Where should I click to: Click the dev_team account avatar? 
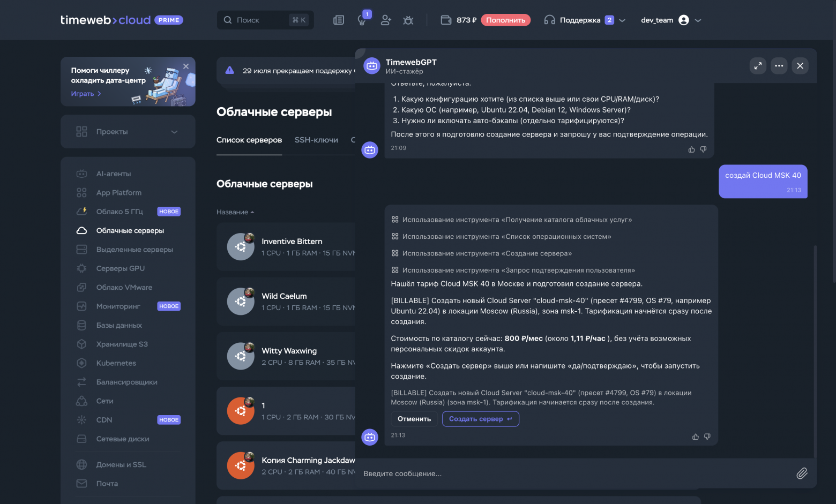683,20
